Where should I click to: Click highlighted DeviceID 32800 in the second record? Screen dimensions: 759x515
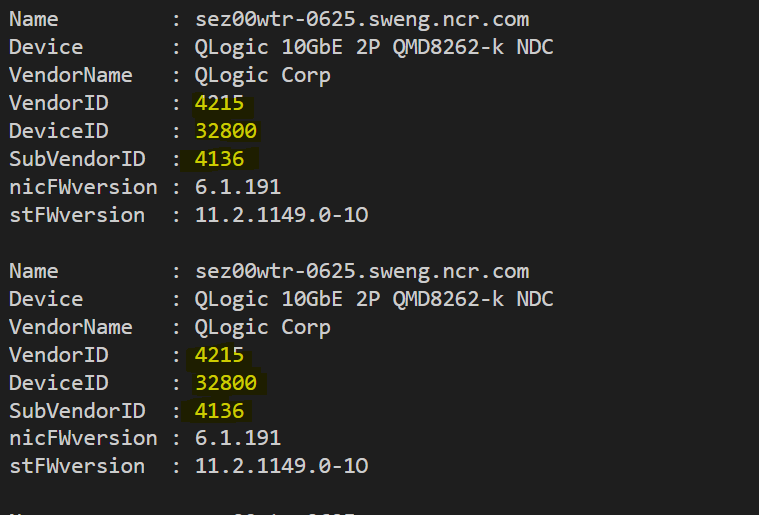pos(226,383)
